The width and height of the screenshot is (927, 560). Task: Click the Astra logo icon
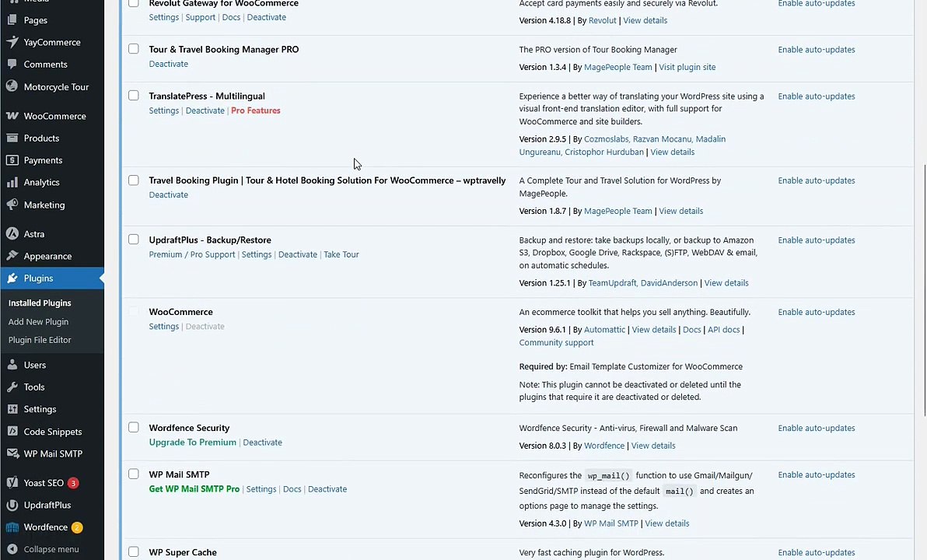[x=12, y=233]
